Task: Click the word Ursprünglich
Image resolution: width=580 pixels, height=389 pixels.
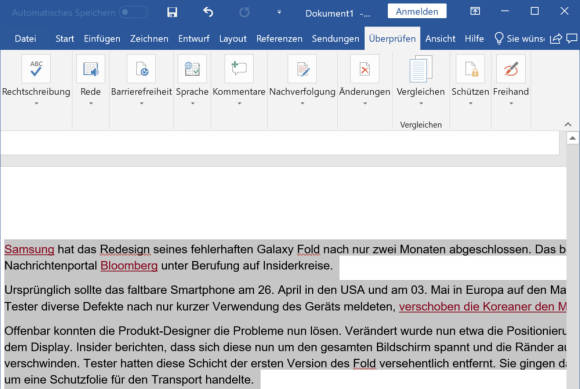Action: coord(37,290)
